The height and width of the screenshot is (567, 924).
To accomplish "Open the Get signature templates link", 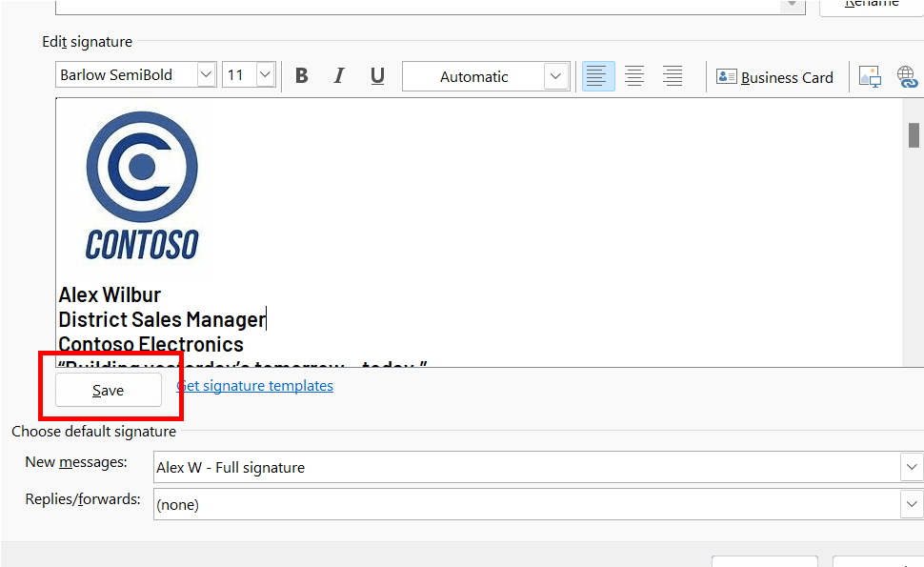I will (x=254, y=385).
